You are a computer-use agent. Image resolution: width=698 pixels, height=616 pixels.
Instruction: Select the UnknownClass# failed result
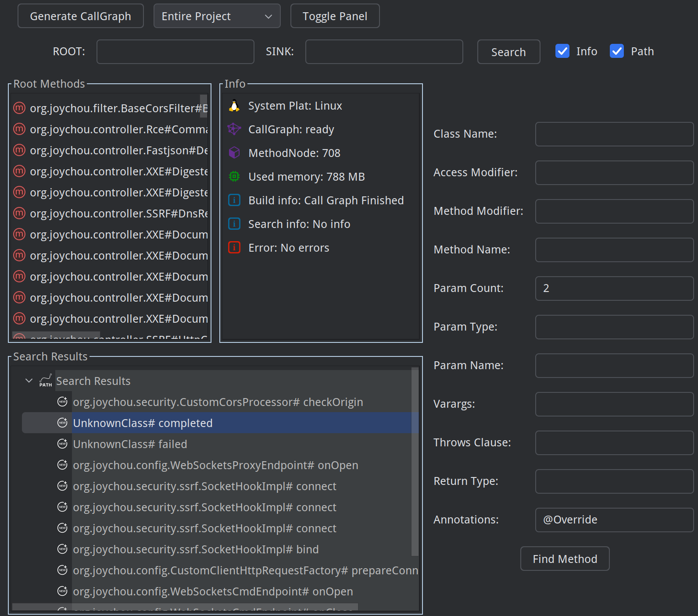tap(130, 444)
